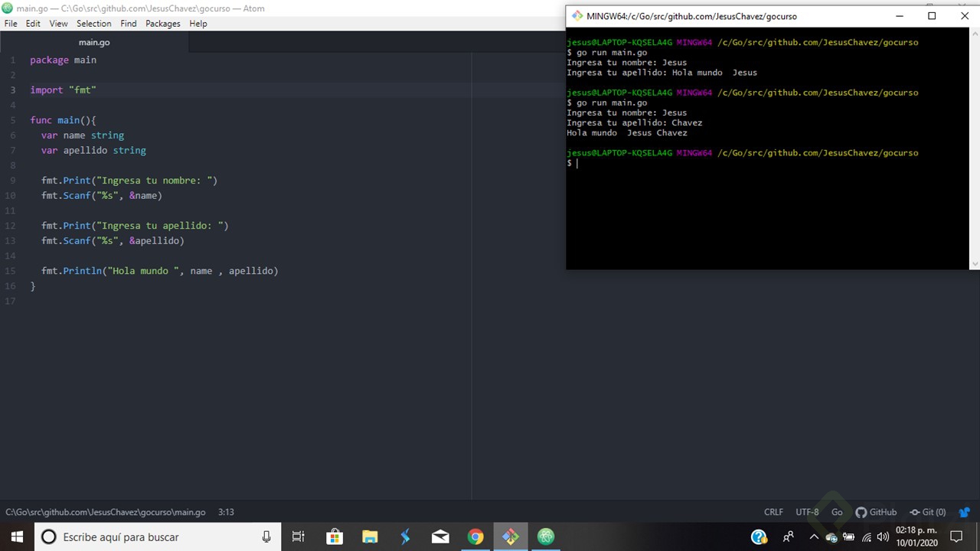
Task: Open the Help menu in Atom
Action: pos(198,24)
